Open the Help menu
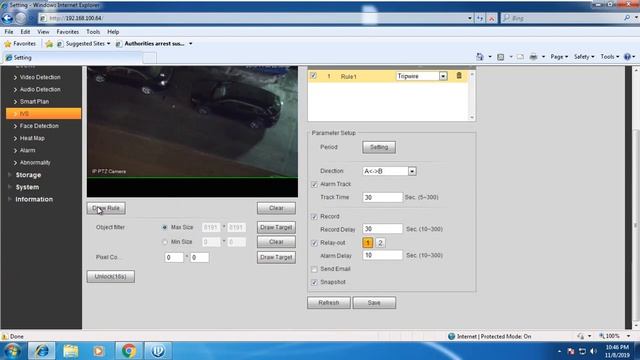Image resolution: width=640 pixels, height=360 pixels. (113, 31)
